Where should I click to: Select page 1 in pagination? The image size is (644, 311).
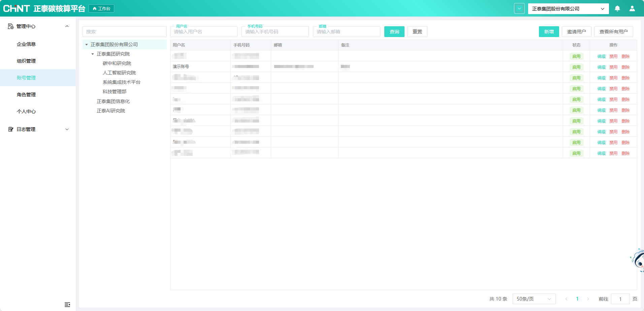577,299
